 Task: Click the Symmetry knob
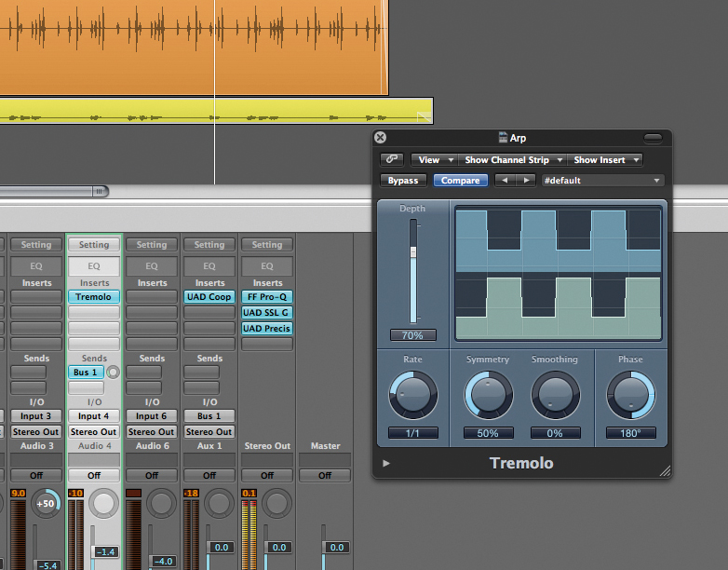coord(488,395)
